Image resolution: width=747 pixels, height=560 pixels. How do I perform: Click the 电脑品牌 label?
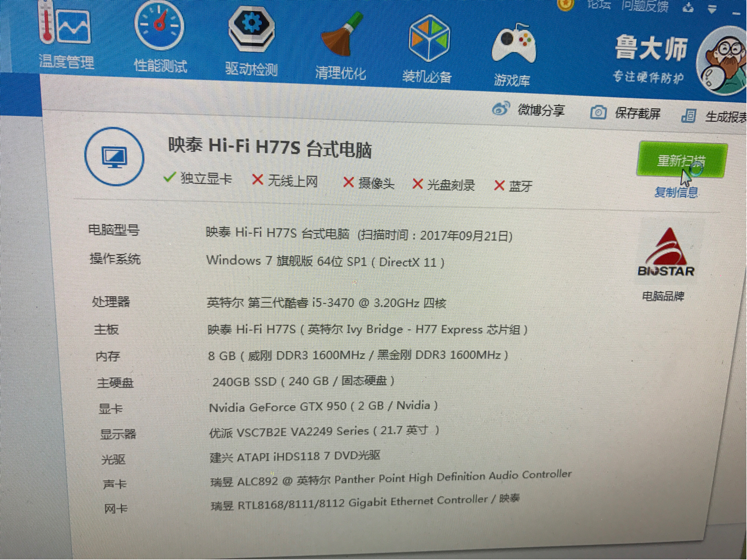point(663,296)
